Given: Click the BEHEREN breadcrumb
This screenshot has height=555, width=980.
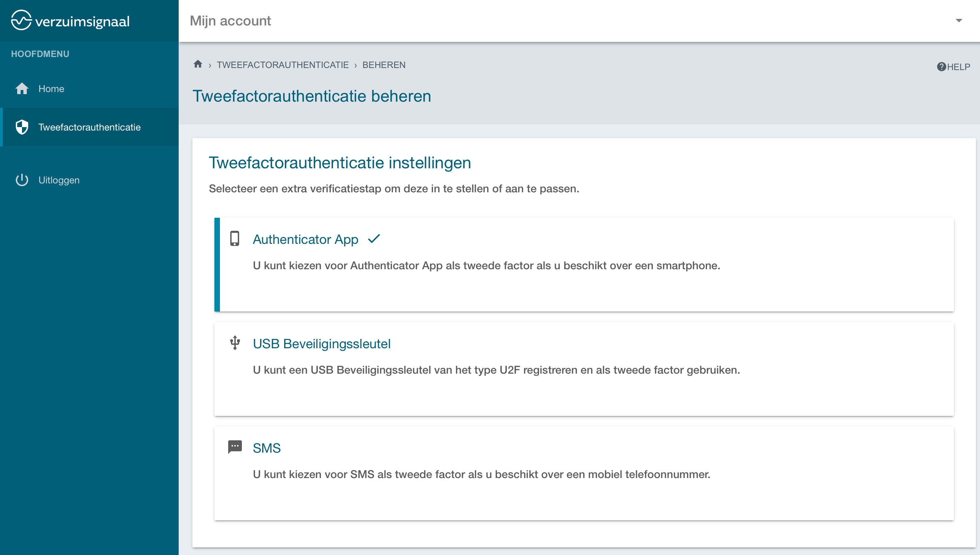Looking at the screenshot, I should coord(383,65).
